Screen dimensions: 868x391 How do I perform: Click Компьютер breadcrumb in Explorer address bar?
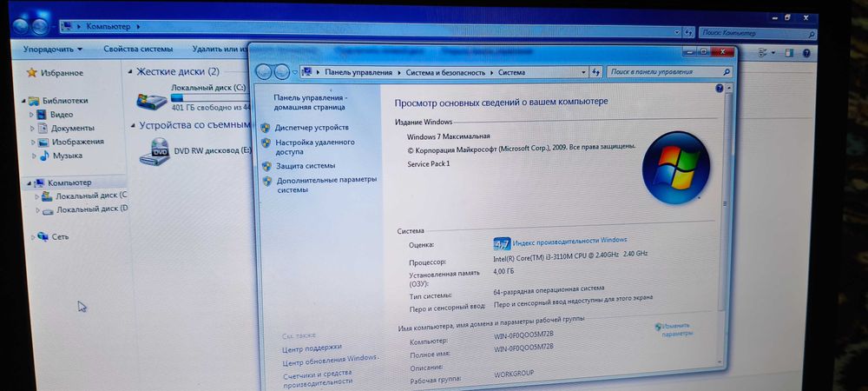[x=108, y=26]
